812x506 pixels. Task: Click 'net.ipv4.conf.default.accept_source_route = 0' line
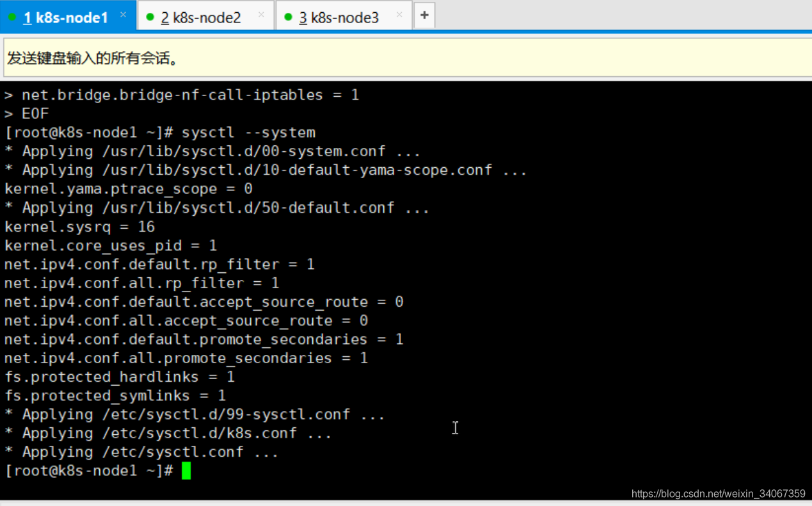pyautogui.click(x=204, y=302)
